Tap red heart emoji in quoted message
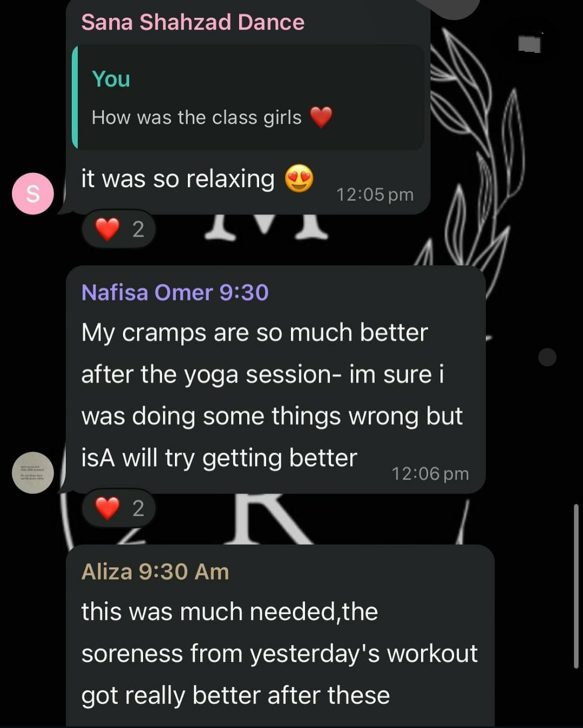Viewport: 583px width, 728px height. point(321,117)
